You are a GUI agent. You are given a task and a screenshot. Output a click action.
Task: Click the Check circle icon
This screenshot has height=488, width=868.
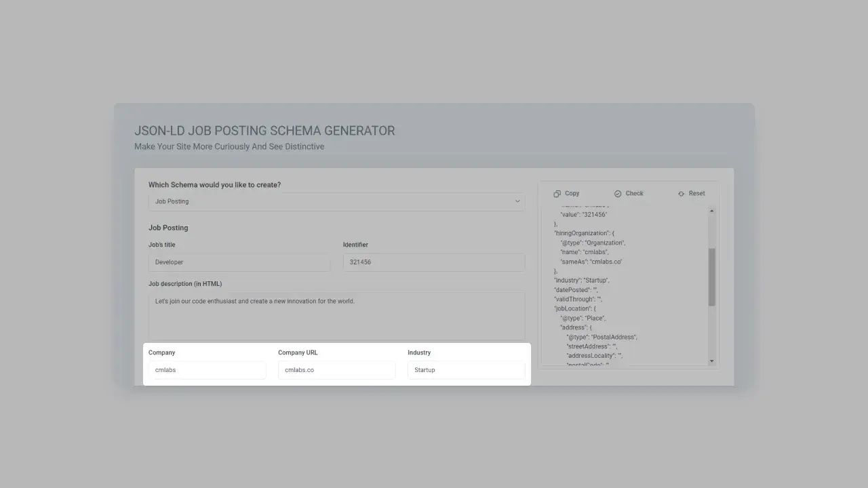tap(618, 193)
